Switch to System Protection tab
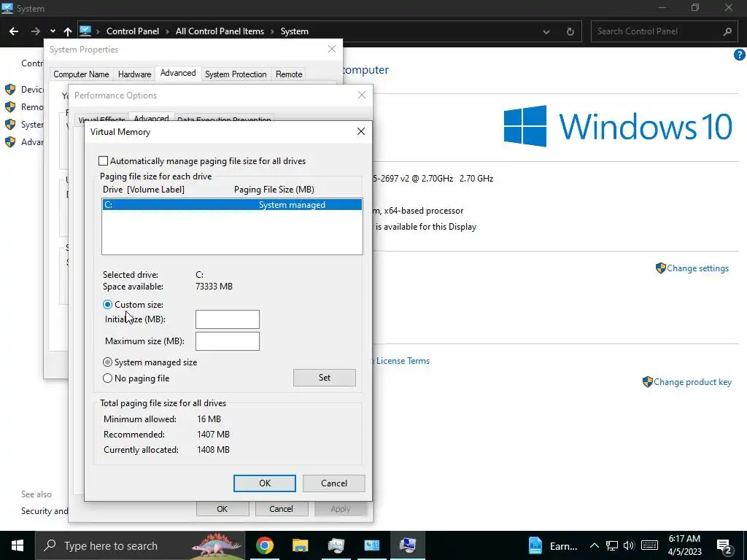Screen dimensions: 747x560 (x=236, y=74)
